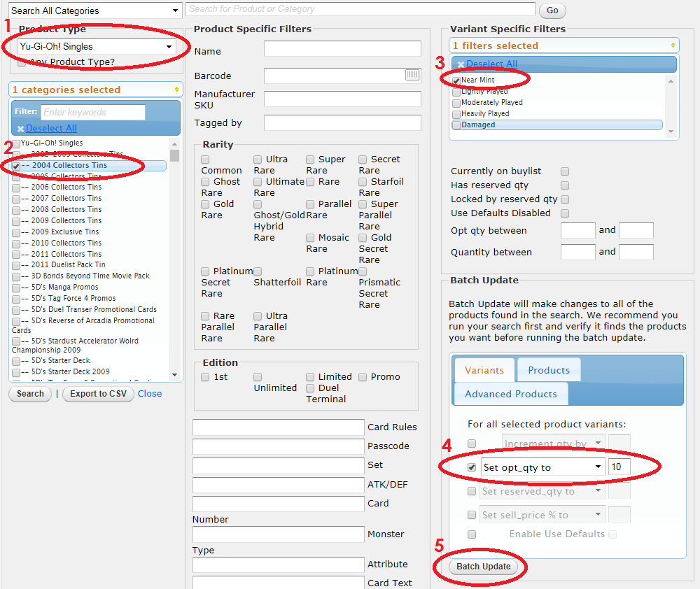Viewport: 700px width, 589px height.
Task: Expand the 1 categories selected multiselect
Action: (x=95, y=90)
